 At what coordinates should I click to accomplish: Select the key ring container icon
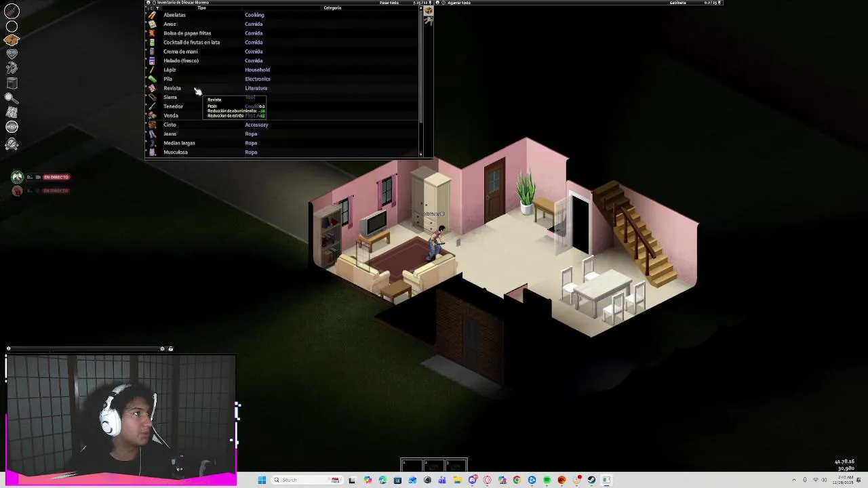click(x=429, y=21)
